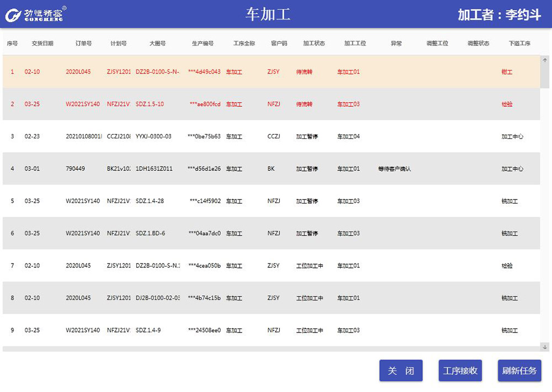Click production number ***4d49c043 in row 1
The width and height of the screenshot is (552, 392).
(202, 72)
